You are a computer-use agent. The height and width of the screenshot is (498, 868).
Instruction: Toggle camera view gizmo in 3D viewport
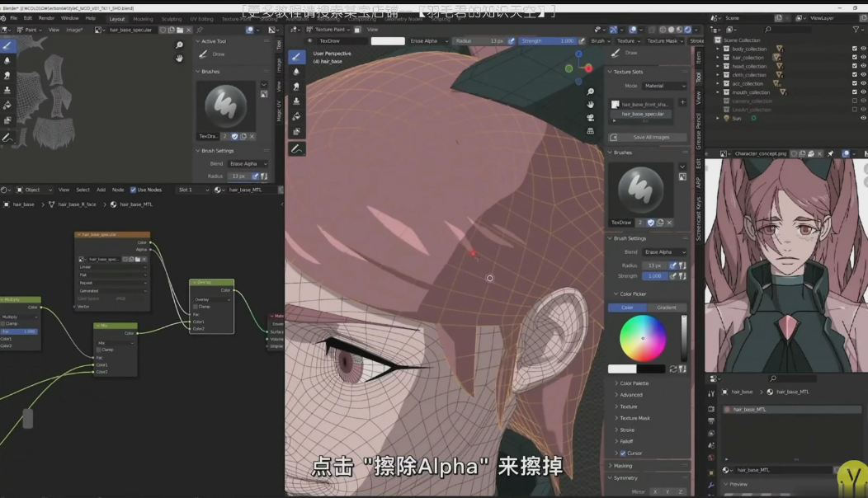coord(591,118)
